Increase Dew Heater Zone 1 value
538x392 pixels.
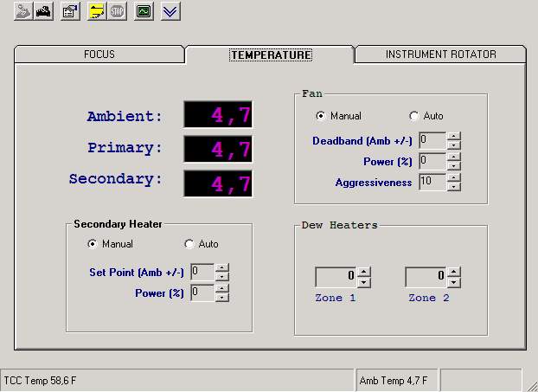pyautogui.click(x=364, y=273)
